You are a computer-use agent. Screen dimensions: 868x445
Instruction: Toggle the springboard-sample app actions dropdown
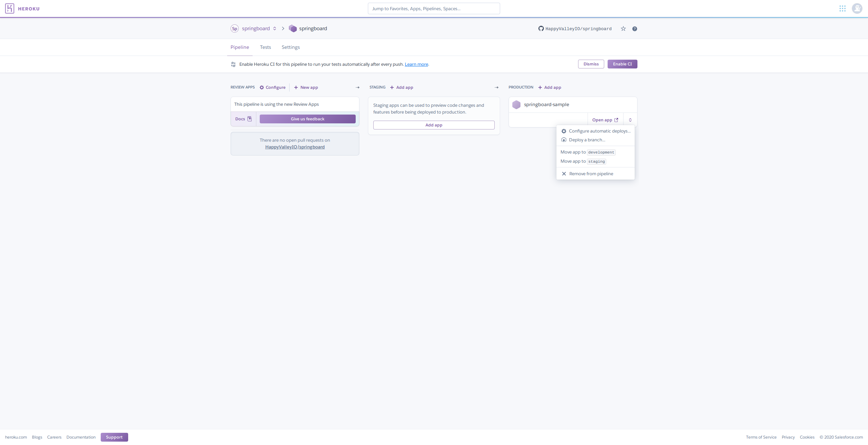coord(630,120)
